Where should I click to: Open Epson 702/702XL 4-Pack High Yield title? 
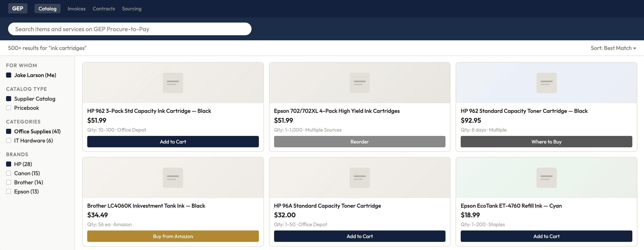coord(337,111)
